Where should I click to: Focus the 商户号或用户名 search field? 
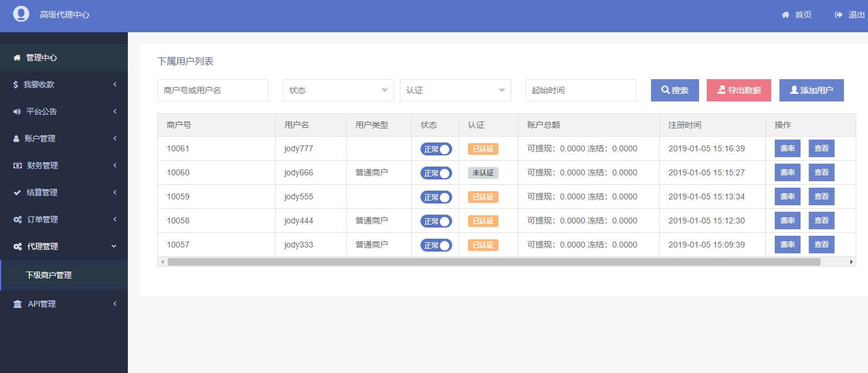[212, 90]
